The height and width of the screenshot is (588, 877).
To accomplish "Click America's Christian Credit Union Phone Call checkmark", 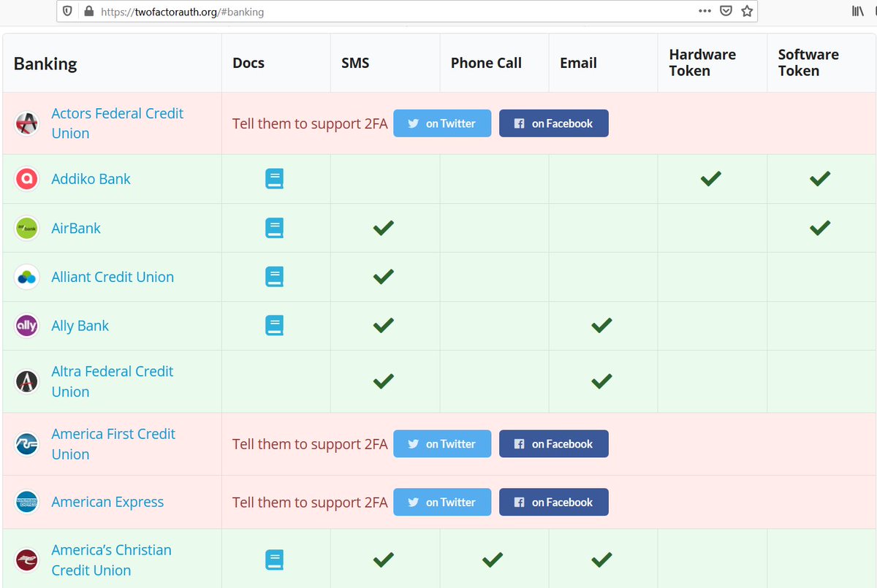I will (x=493, y=560).
